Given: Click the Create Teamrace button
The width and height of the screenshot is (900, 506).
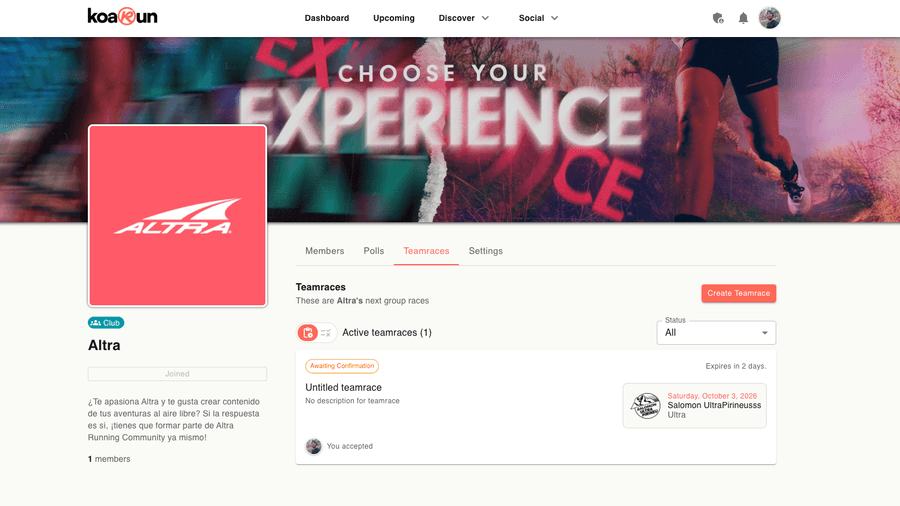Looking at the screenshot, I should click(x=738, y=293).
